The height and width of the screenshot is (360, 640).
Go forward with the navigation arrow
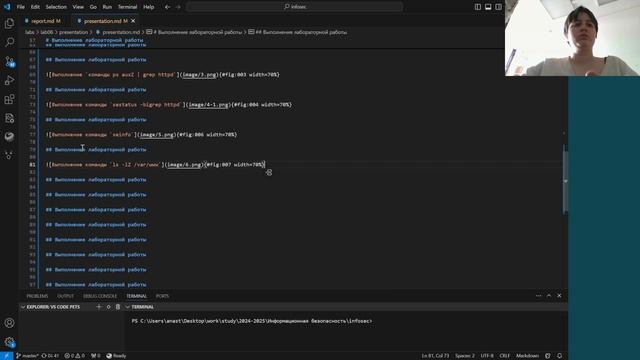coord(178,7)
